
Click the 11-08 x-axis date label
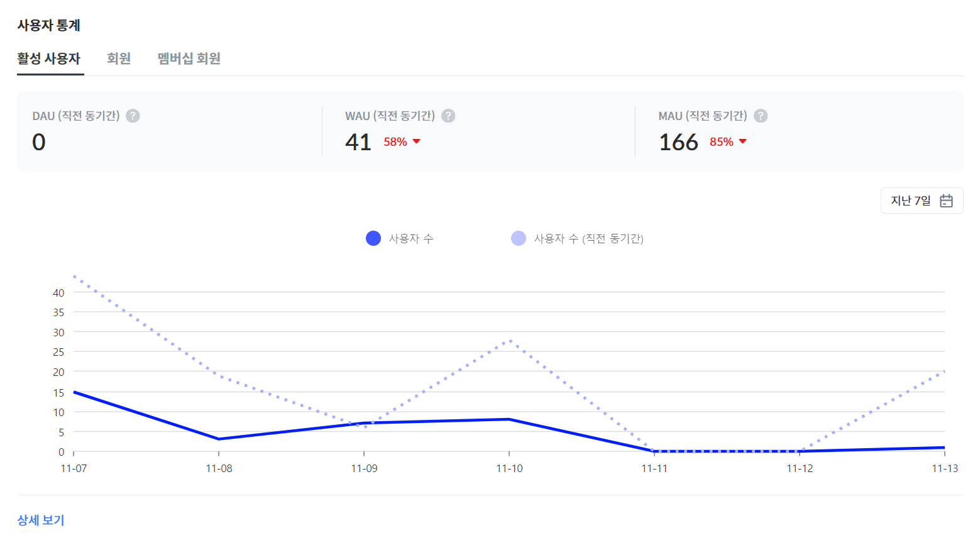tap(219, 468)
